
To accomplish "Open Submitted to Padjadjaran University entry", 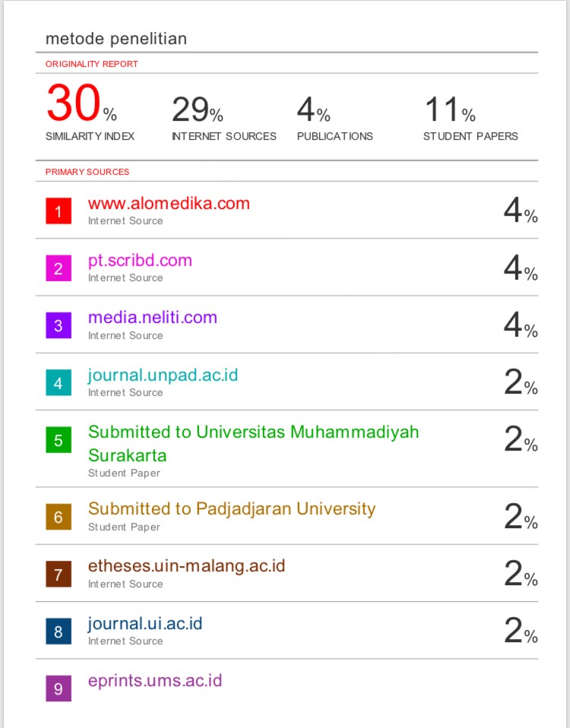I will 232,509.
